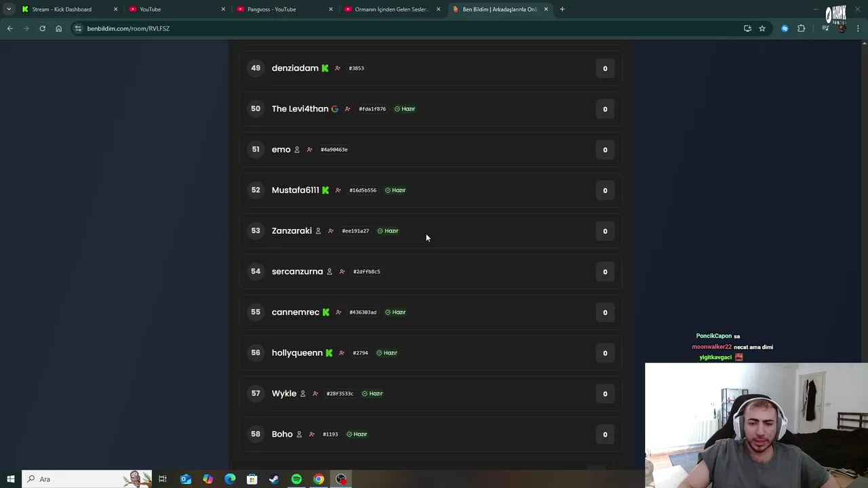Close the YouTube tab
The height and width of the screenshot is (488, 868).
click(x=223, y=9)
